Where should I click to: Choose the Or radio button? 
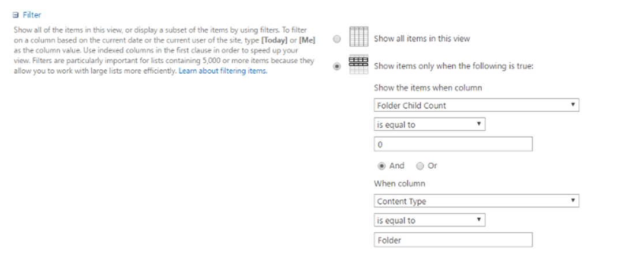[420, 166]
